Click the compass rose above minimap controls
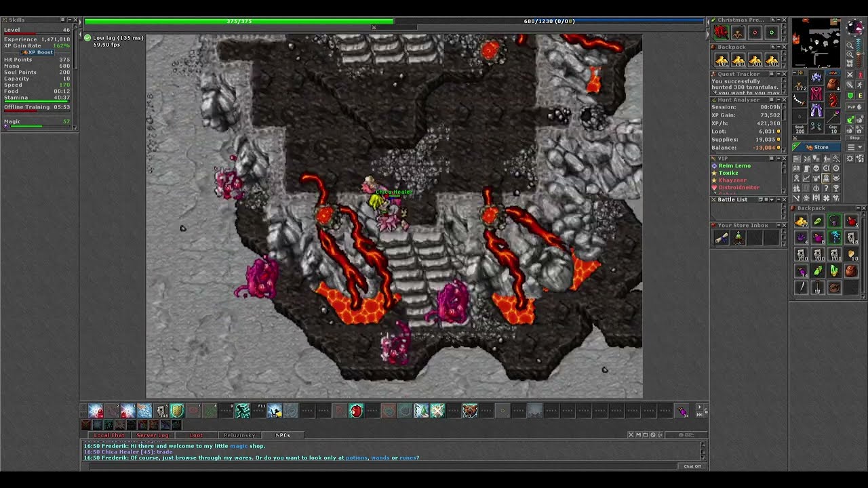The height and width of the screenshot is (488, 868). [855, 28]
